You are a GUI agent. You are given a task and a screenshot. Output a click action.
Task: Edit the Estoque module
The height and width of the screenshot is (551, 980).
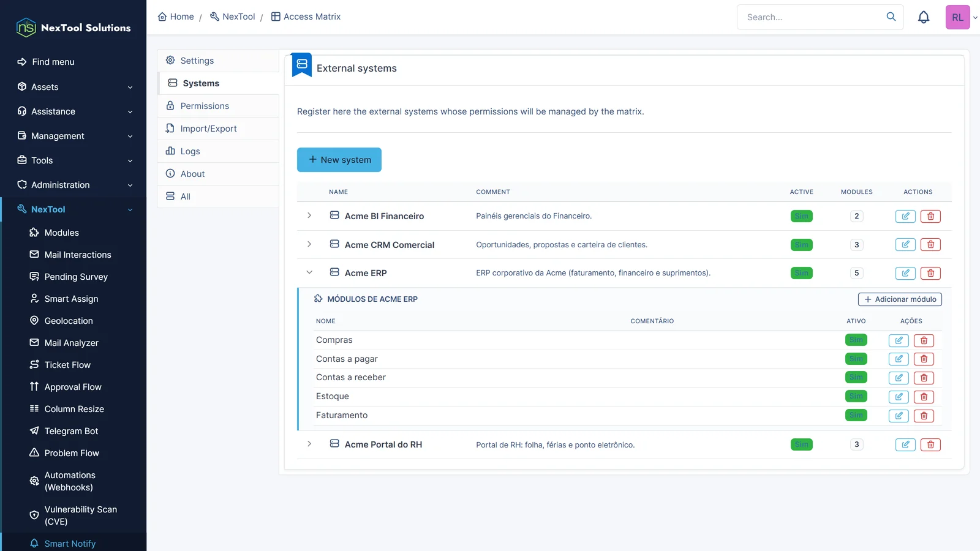click(899, 397)
